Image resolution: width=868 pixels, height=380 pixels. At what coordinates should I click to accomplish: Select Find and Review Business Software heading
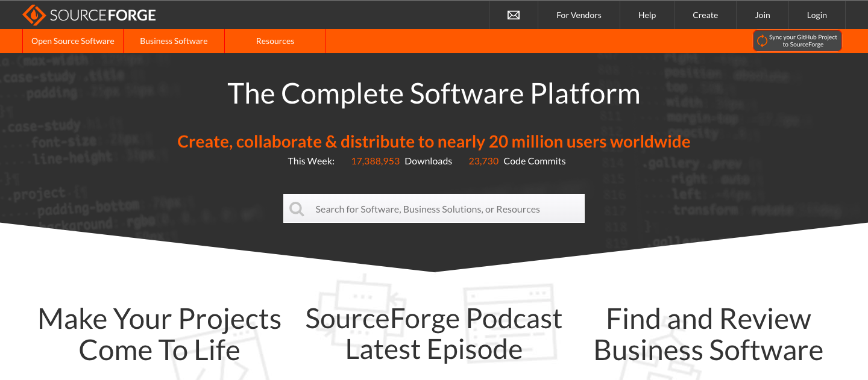click(708, 334)
